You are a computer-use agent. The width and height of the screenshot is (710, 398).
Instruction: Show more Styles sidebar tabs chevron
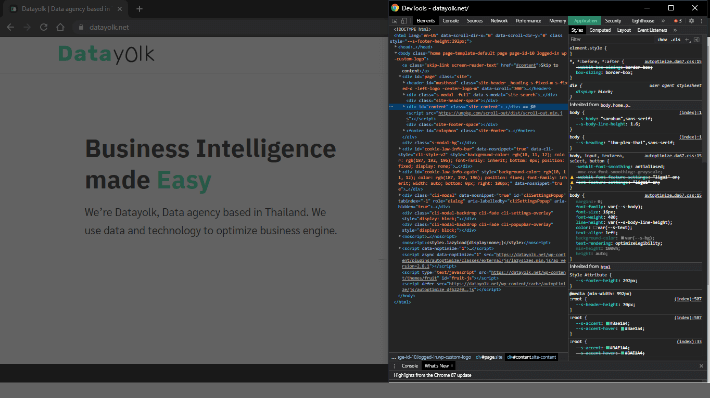[x=675, y=30]
